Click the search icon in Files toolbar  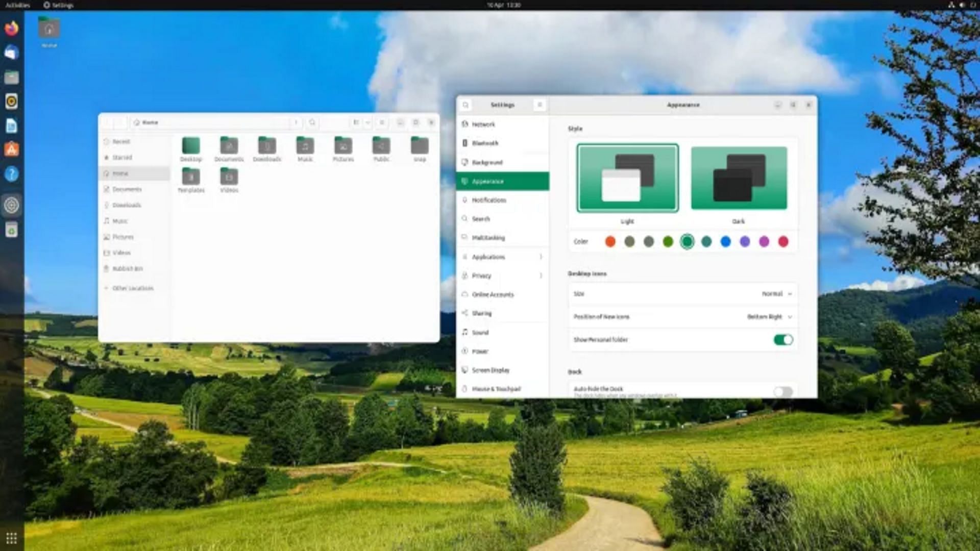click(312, 122)
